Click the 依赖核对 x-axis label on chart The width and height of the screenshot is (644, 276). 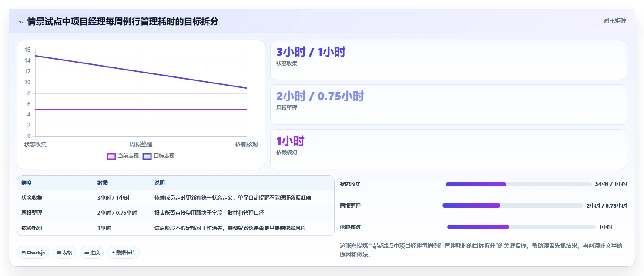click(x=247, y=144)
